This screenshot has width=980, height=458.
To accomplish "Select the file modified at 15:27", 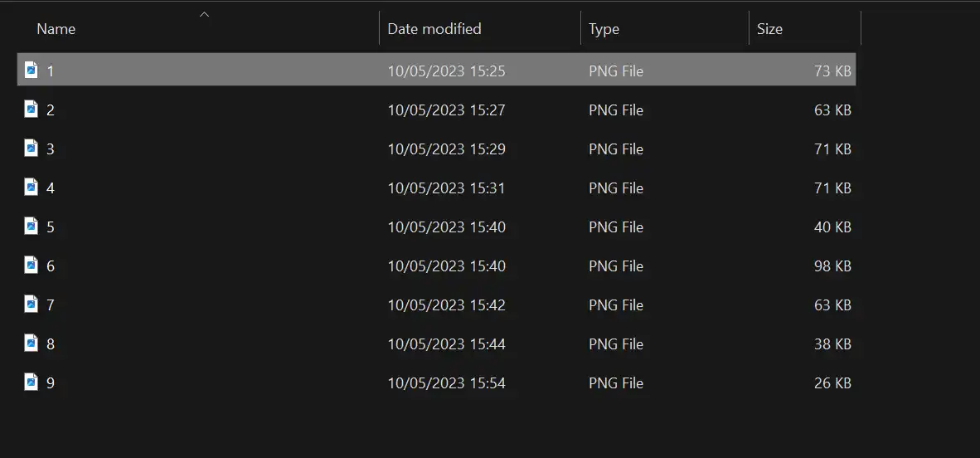I will point(436,110).
